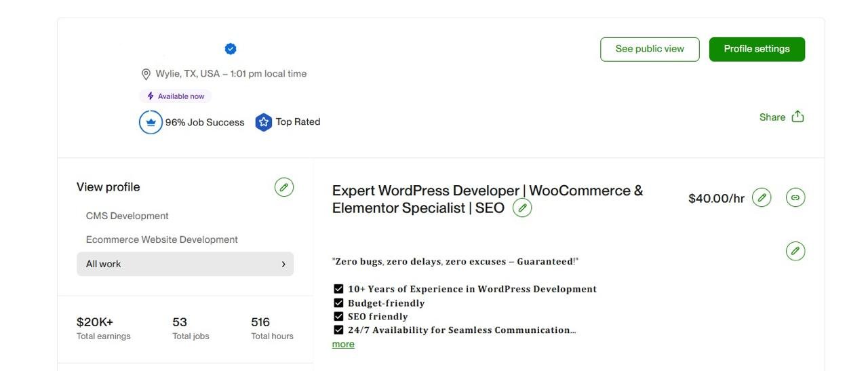Edit View profile using pencil icon

click(x=284, y=187)
